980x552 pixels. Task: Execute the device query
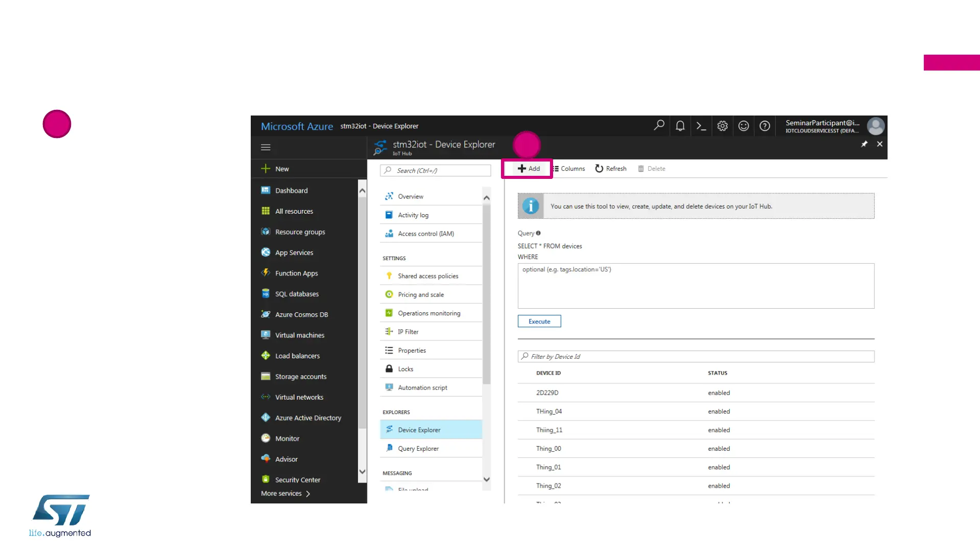pyautogui.click(x=539, y=321)
